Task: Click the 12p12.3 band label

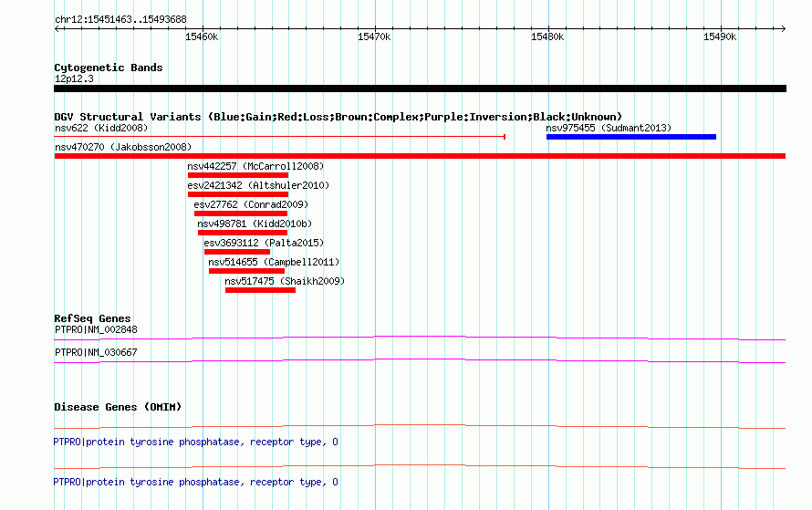Action: click(74, 78)
